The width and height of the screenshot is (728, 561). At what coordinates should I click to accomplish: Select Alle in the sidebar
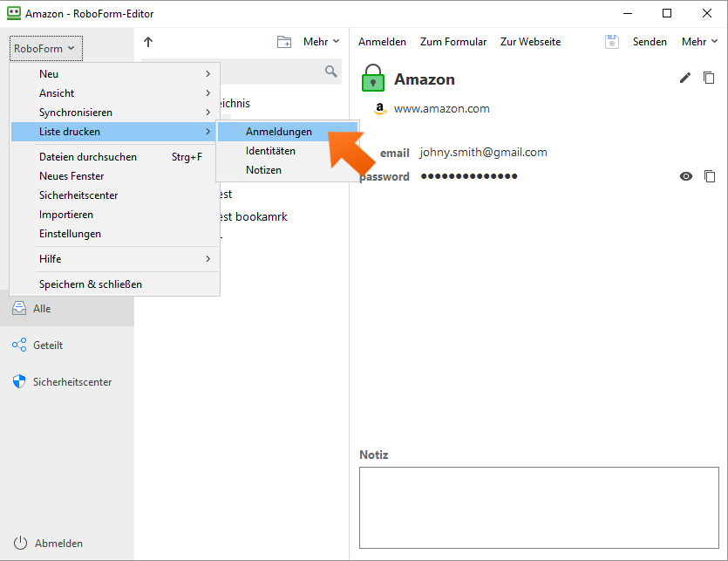pos(67,309)
